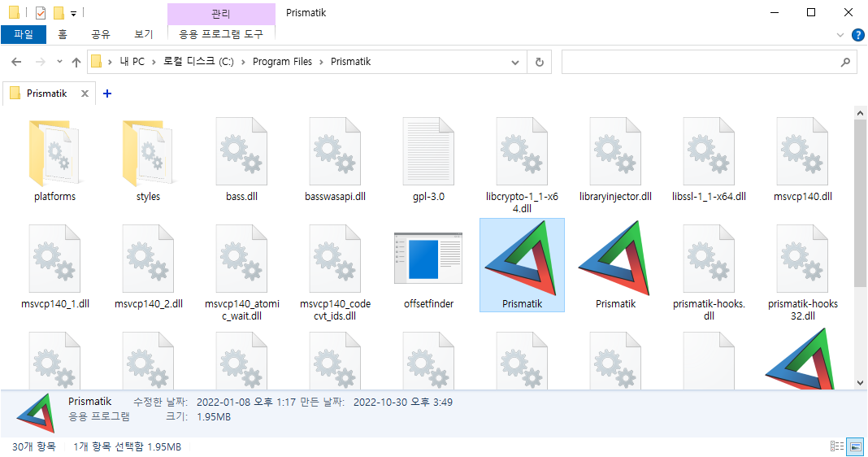
Task: Go up one folder level
Action: click(x=76, y=62)
